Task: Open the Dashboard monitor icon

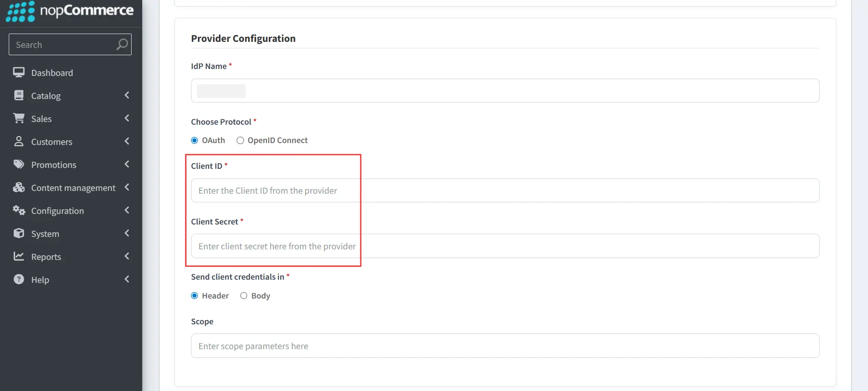Action: coord(18,72)
